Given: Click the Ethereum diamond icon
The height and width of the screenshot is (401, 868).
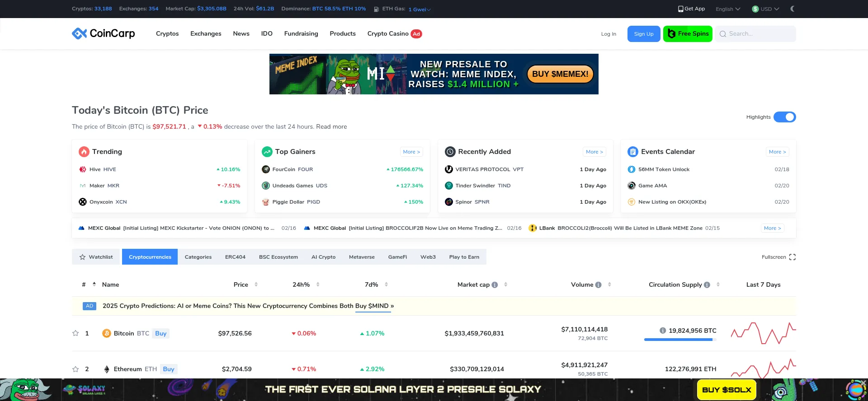Looking at the screenshot, I should click(x=107, y=369).
